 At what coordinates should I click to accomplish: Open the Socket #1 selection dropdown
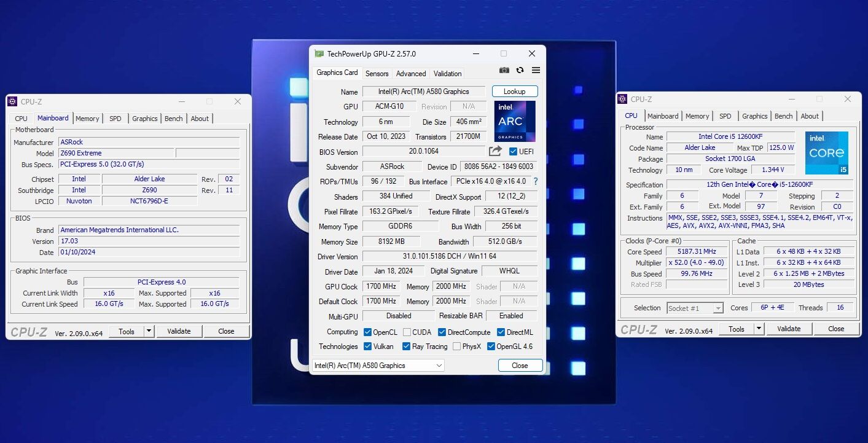[695, 308]
